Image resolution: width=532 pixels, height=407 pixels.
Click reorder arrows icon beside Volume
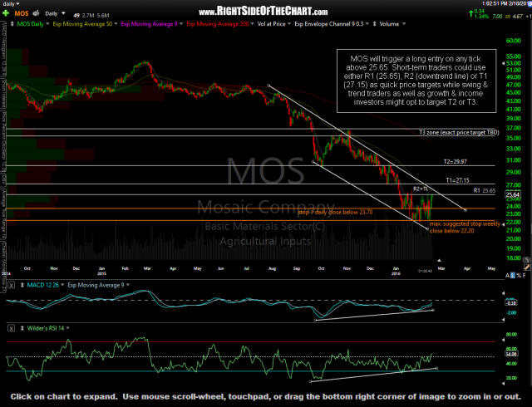375,24
